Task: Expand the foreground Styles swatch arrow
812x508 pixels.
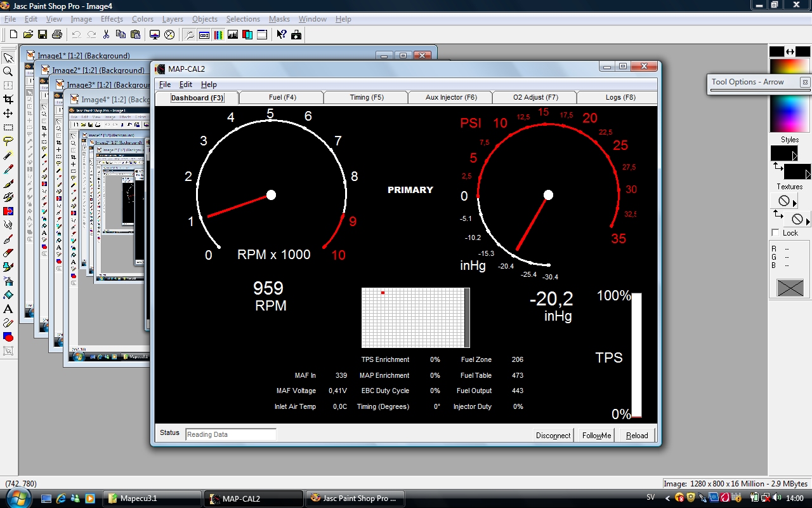Action: click(794, 156)
